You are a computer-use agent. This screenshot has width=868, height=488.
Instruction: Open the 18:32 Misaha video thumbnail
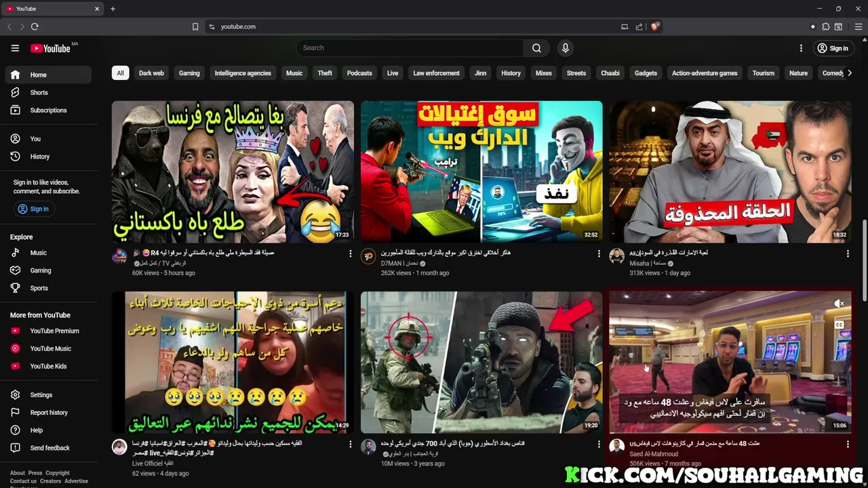point(730,171)
